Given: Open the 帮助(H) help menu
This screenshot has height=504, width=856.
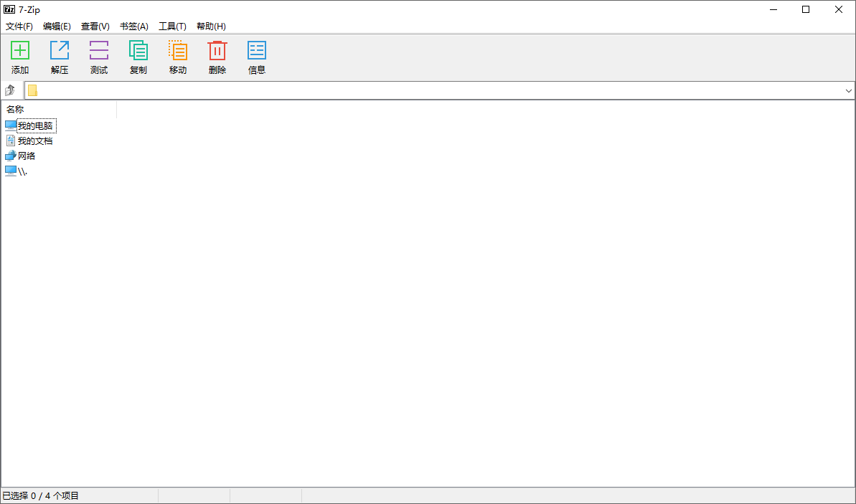Looking at the screenshot, I should point(211,27).
